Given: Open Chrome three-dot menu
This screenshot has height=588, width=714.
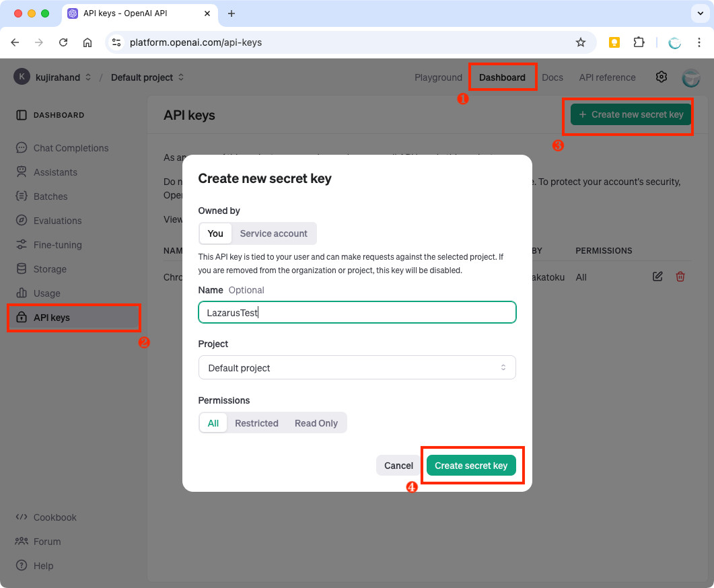Looking at the screenshot, I should tap(699, 42).
